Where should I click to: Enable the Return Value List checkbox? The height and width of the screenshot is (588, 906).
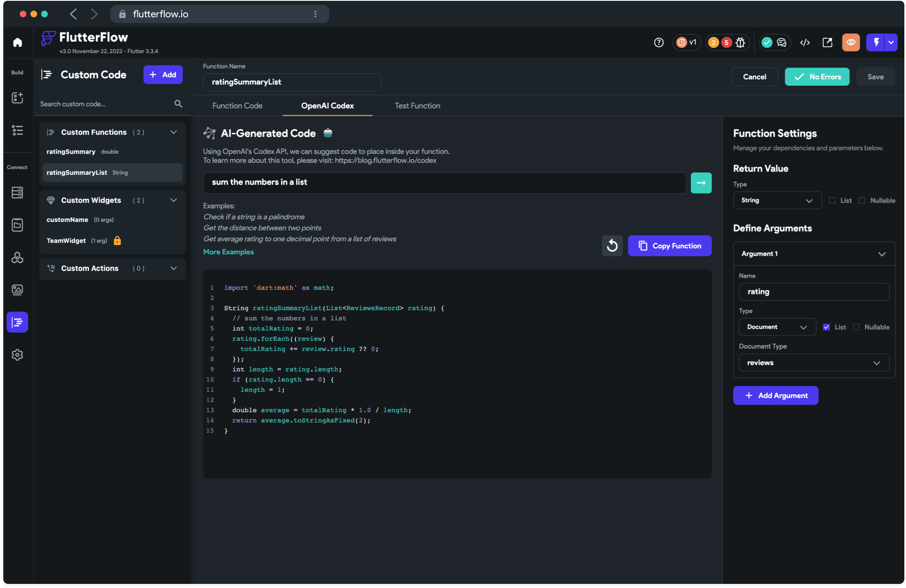[x=832, y=201]
